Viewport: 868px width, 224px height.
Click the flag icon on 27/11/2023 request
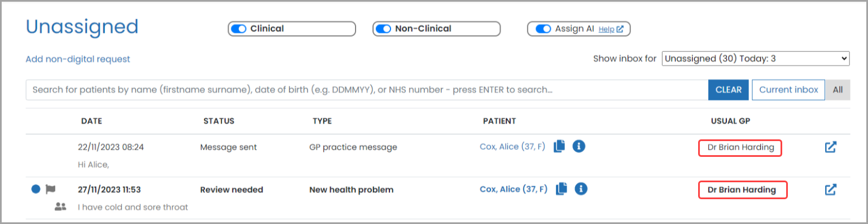(51, 190)
